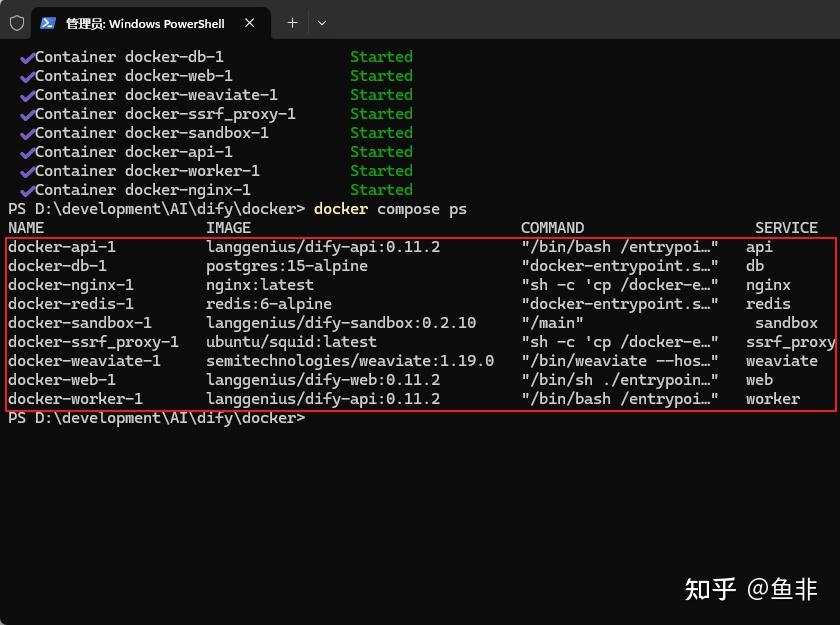
Task: Click 'Container docker-api-1' line text
Action: click(x=133, y=152)
